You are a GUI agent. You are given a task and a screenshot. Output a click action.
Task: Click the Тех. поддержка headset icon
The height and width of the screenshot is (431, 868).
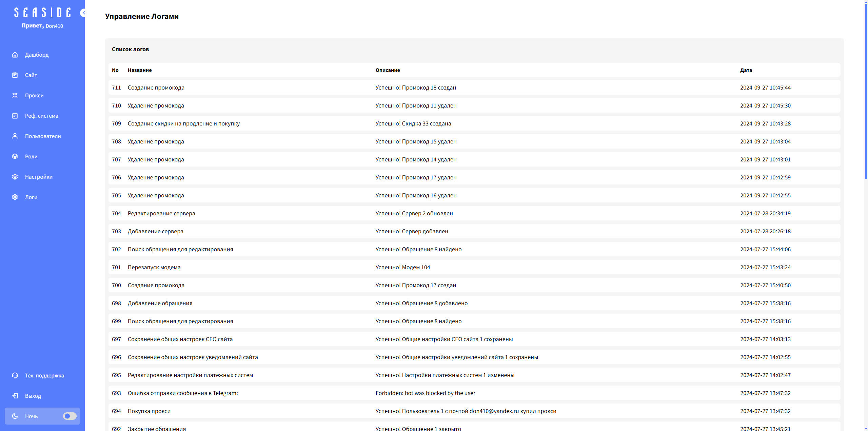coord(15,375)
